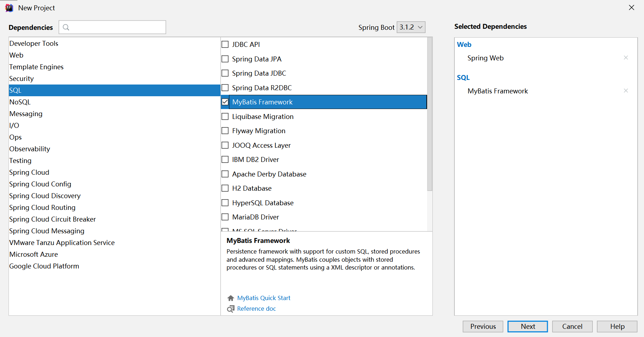Select the Spring Cloud category

(x=114, y=172)
